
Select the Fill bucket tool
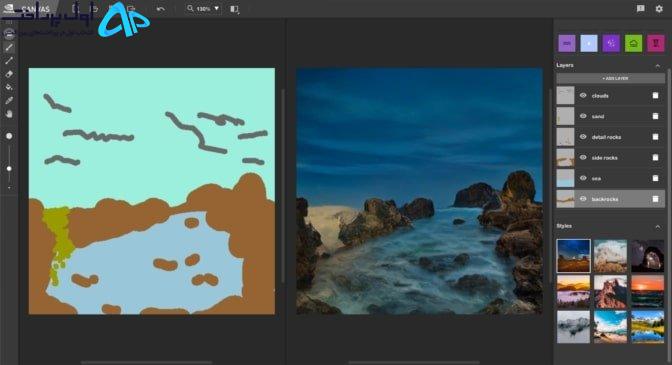pyautogui.click(x=9, y=87)
